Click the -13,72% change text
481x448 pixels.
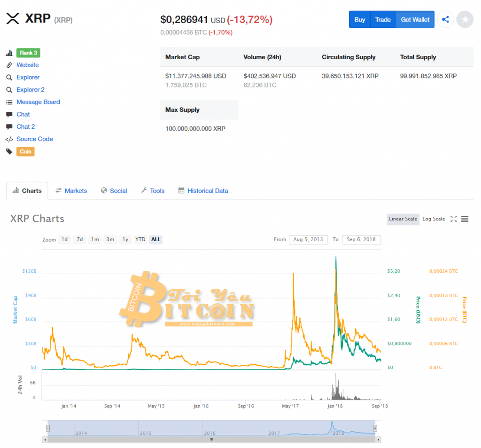pyautogui.click(x=250, y=20)
